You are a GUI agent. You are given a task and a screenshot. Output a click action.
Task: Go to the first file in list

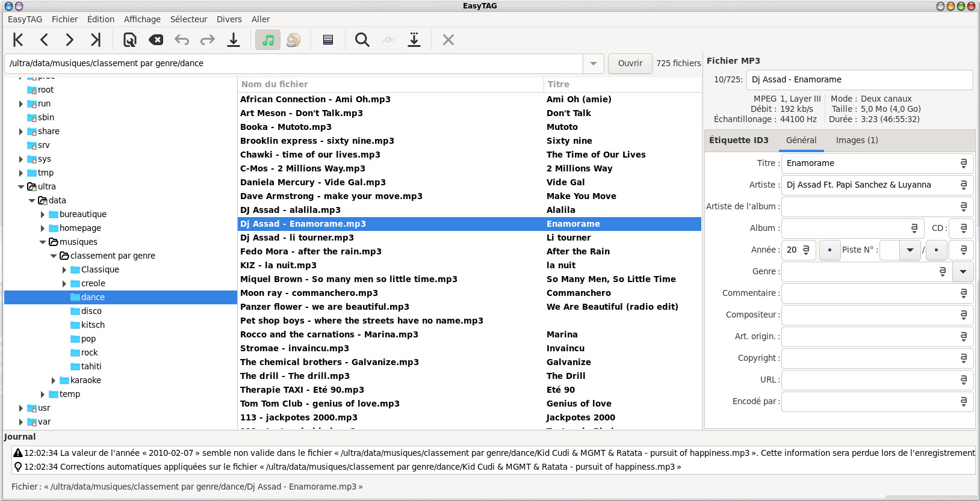[x=18, y=40]
